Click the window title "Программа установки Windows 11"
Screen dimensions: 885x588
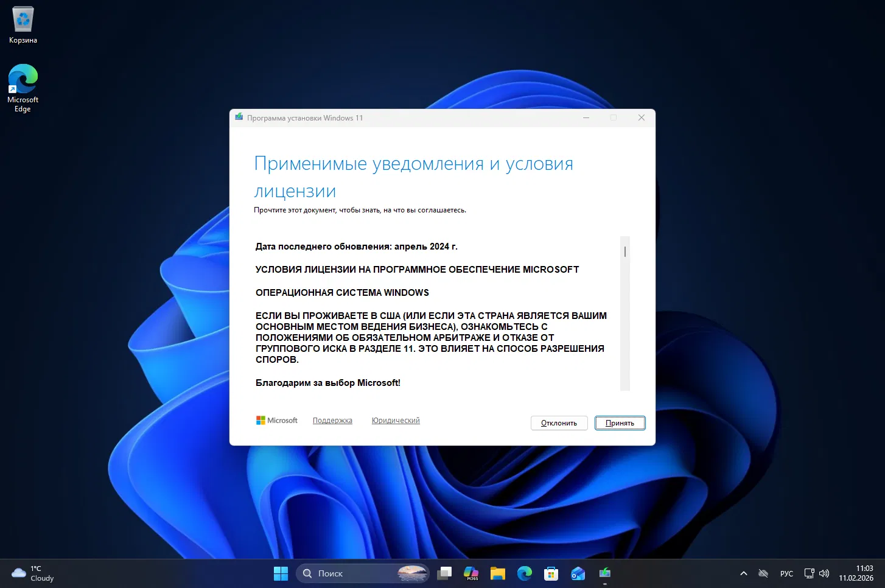pos(305,118)
